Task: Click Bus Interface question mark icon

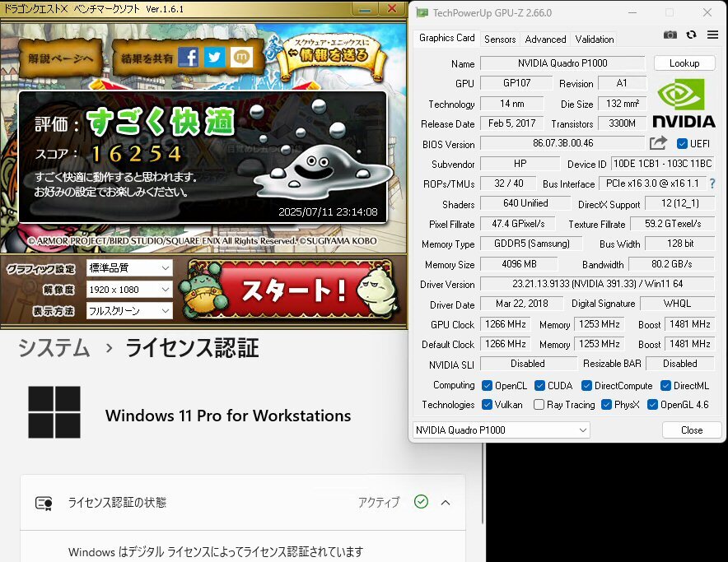Action: click(712, 183)
